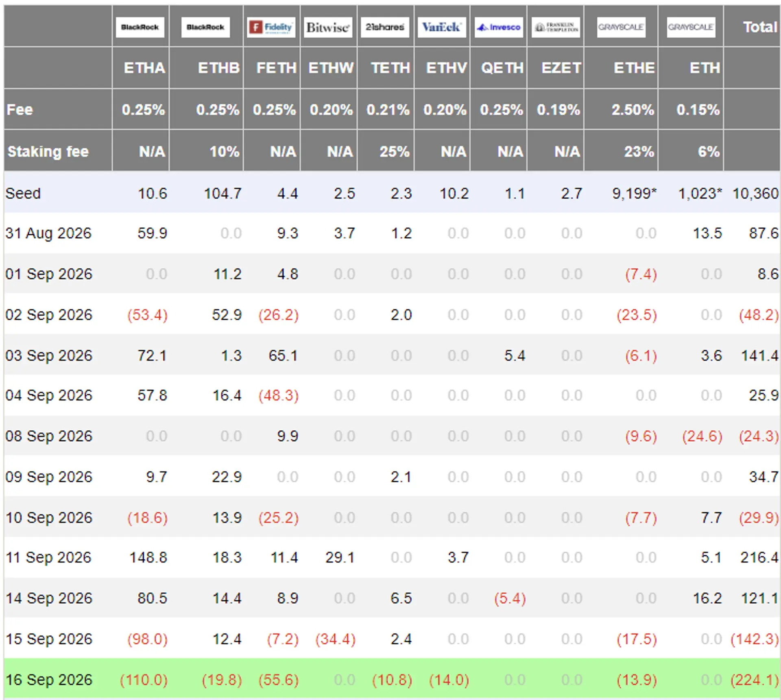
Task: Click the Seed row label
Action: click(23, 193)
